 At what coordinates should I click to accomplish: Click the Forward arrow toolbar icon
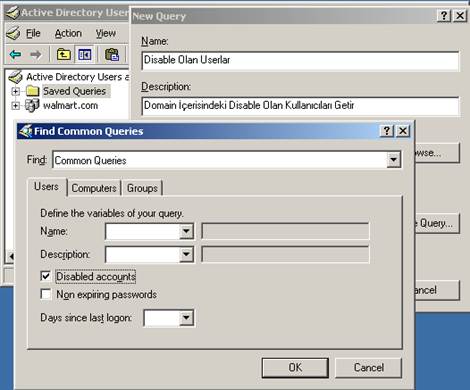coord(35,54)
